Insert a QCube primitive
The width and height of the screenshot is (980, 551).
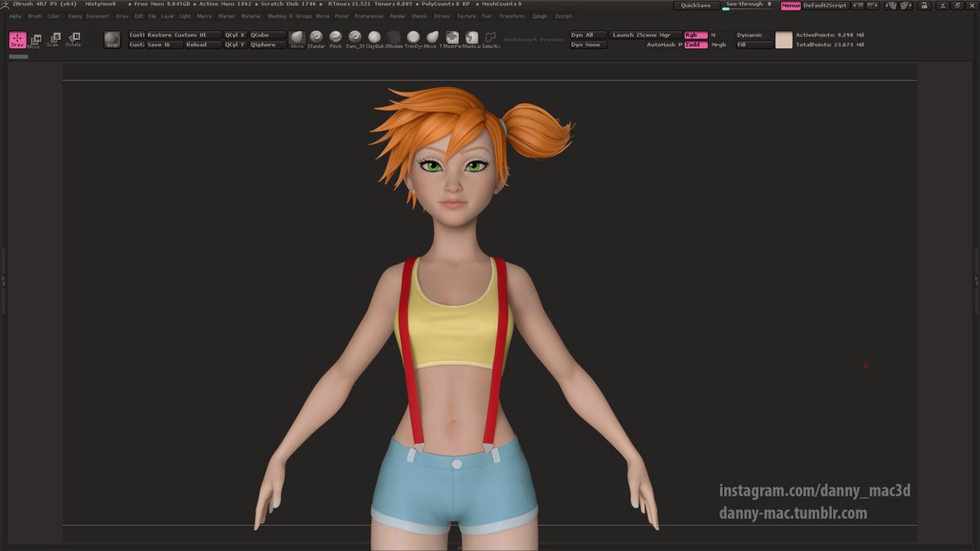click(x=268, y=35)
